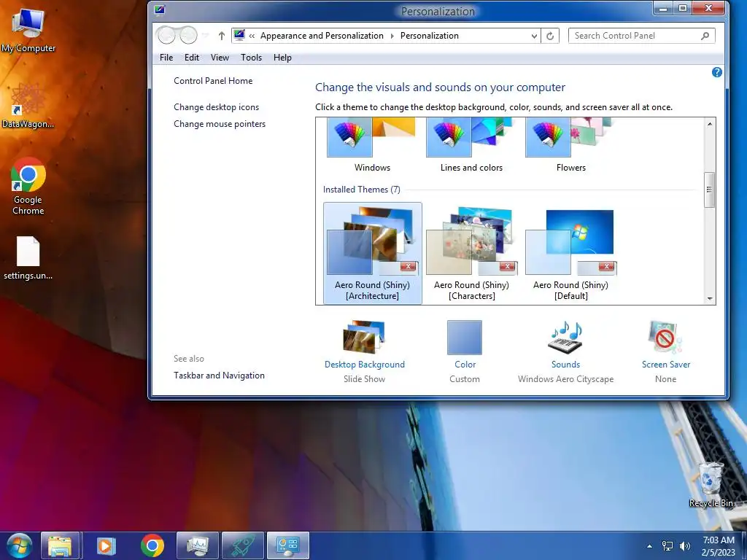Open Sounds settings

click(565, 351)
